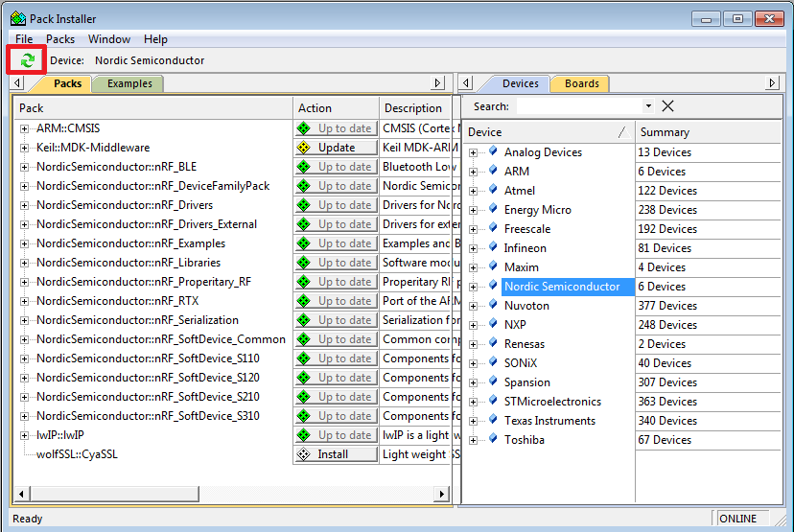Click the device icon beside SONiX
This screenshot has height=532, width=794.
pos(493,362)
